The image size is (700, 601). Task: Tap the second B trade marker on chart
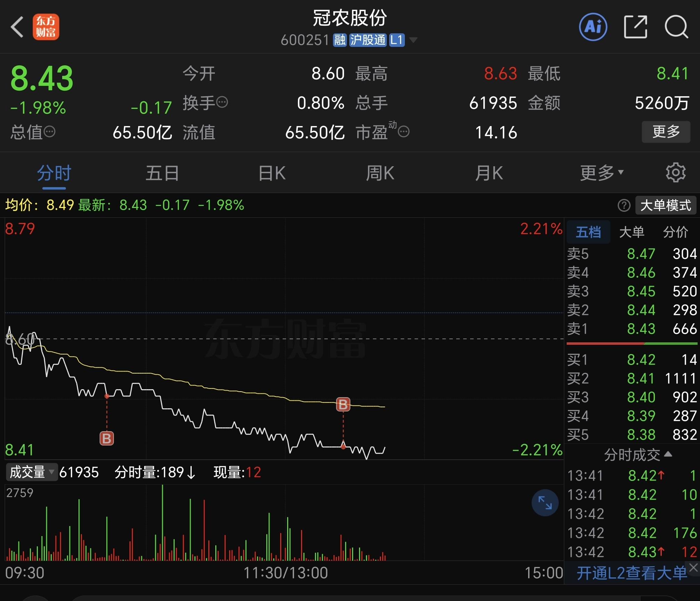click(343, 404)
